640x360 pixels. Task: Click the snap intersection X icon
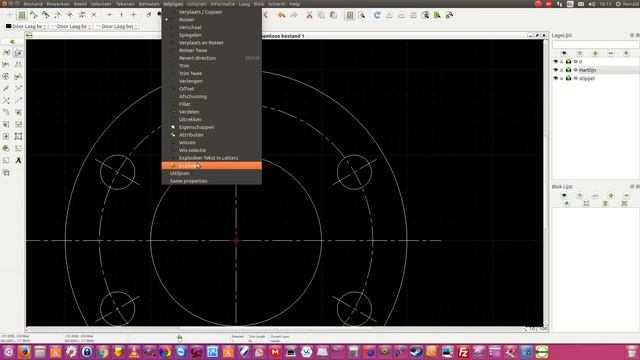94,15
